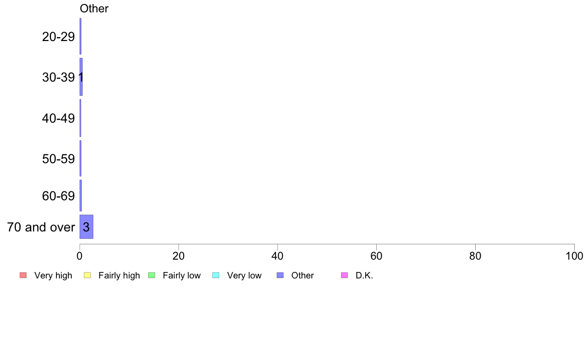Click the 40 tick on x-axis

point(278,256)
